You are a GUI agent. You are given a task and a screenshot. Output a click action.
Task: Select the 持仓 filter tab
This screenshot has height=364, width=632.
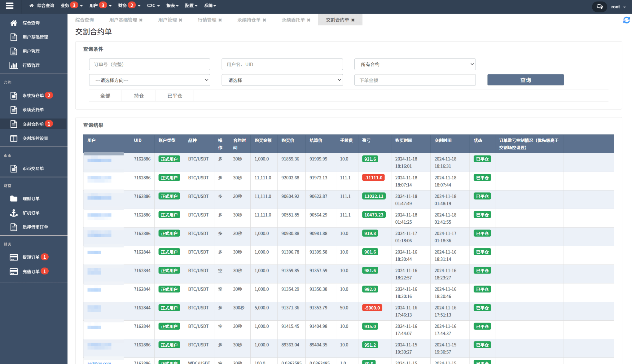[139, 96]
